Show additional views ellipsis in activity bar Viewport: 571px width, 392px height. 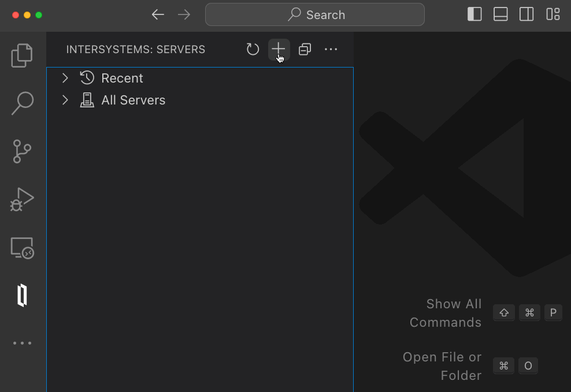tap(22, 343)
